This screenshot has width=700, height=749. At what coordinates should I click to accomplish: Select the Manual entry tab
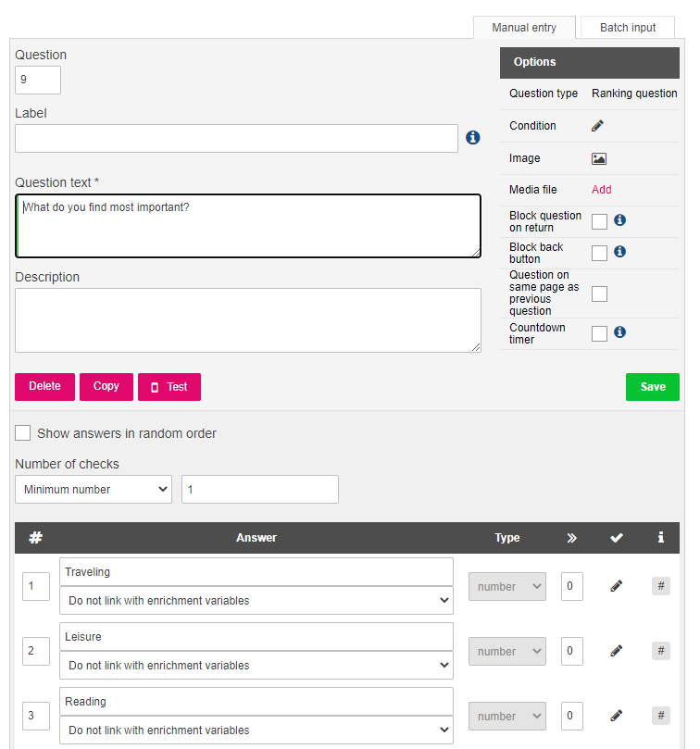click(524, 28)
